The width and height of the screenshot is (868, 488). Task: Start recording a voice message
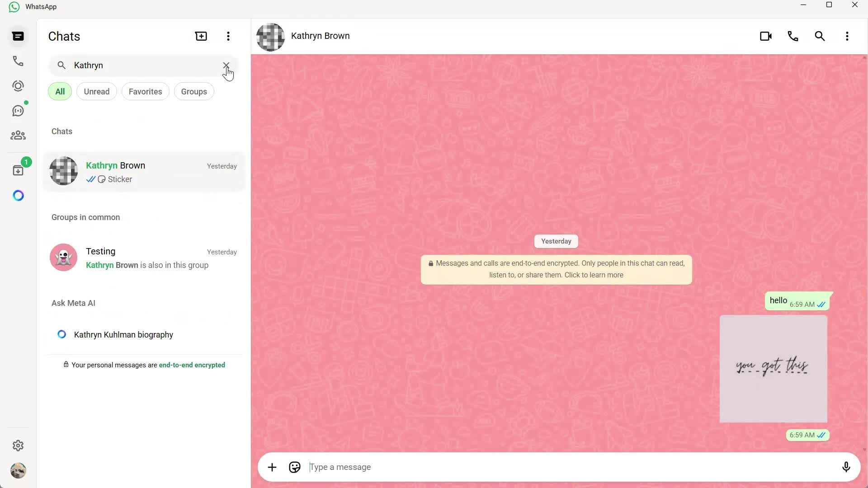point(846,467)
